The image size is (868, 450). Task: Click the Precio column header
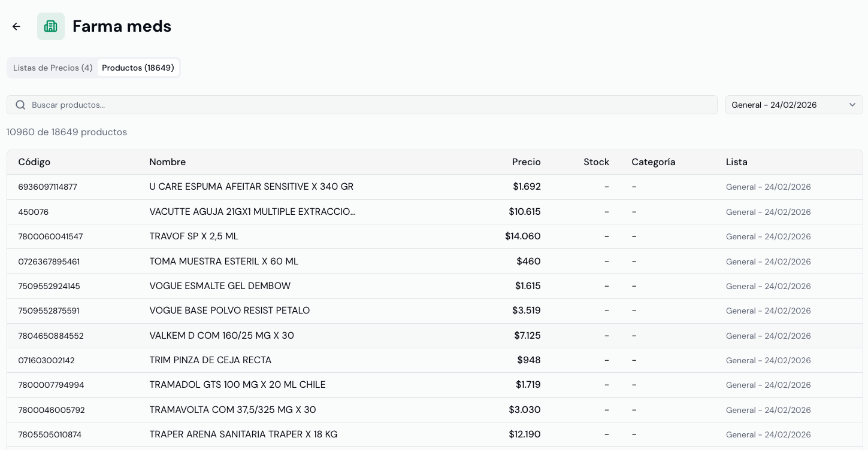pyautogui.click(x=526, y=162)
